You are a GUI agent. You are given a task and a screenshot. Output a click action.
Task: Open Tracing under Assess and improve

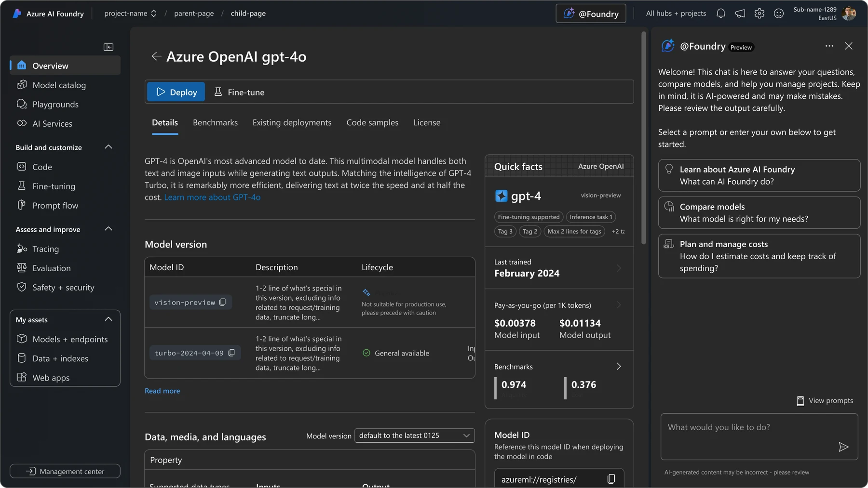click(65, 249)
